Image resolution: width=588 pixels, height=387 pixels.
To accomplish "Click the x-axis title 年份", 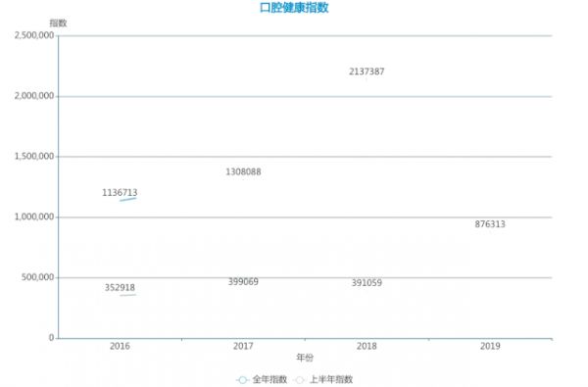I will [x=305, y=358].
